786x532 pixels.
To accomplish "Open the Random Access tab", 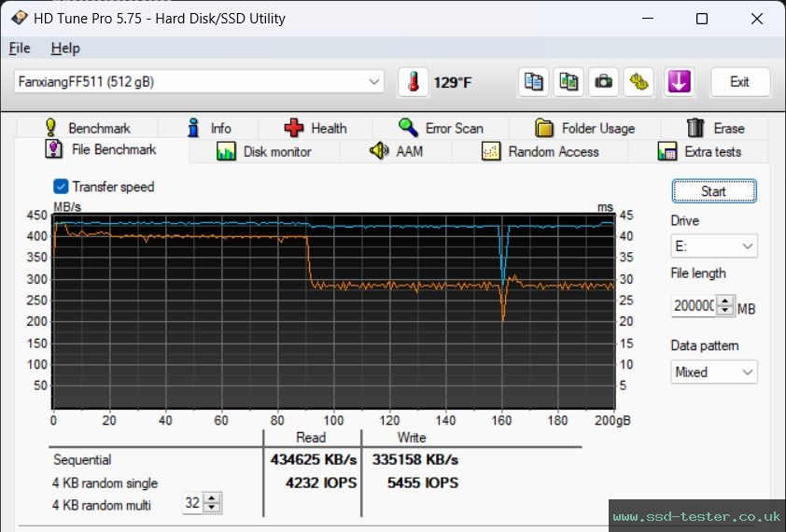I will pyautogui.click(x=540, y=151).
